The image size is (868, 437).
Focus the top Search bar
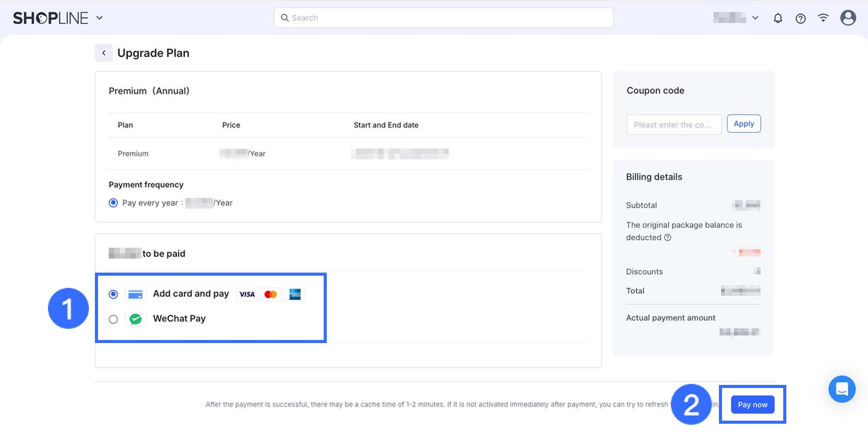coord(443,18)
